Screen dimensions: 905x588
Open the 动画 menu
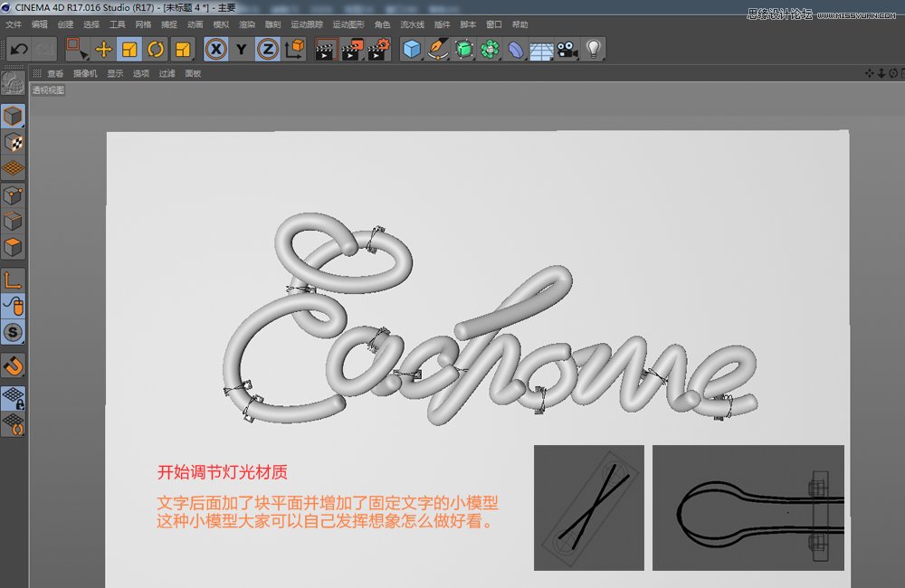(195, 24)
